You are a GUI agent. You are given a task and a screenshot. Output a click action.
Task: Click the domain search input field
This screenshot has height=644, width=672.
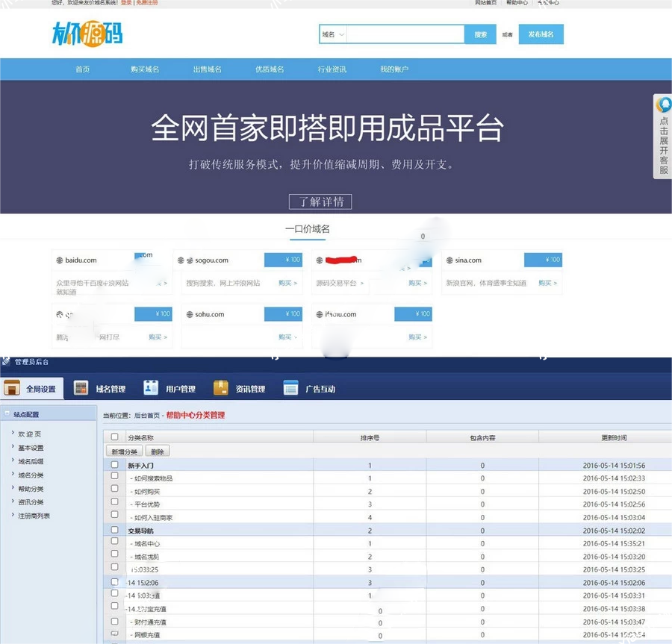click(405, 34)
